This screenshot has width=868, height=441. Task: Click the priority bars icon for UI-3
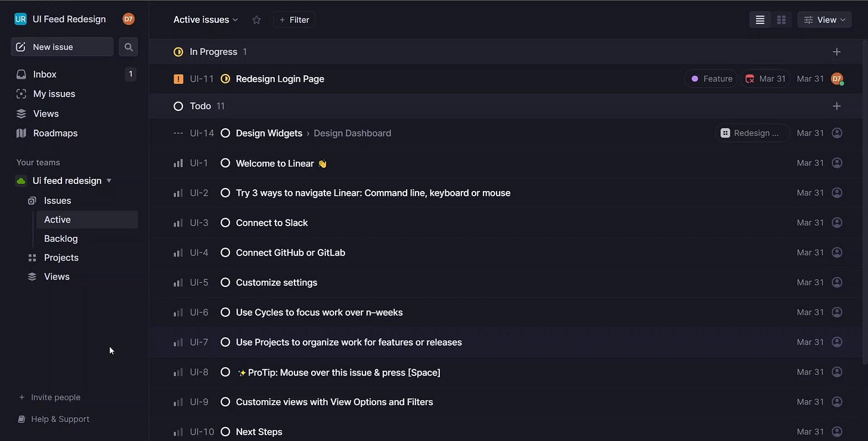point(178,223)
